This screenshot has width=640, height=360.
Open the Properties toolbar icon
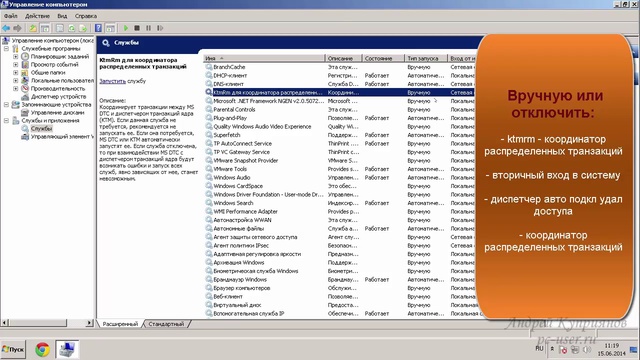coord(60,28)
